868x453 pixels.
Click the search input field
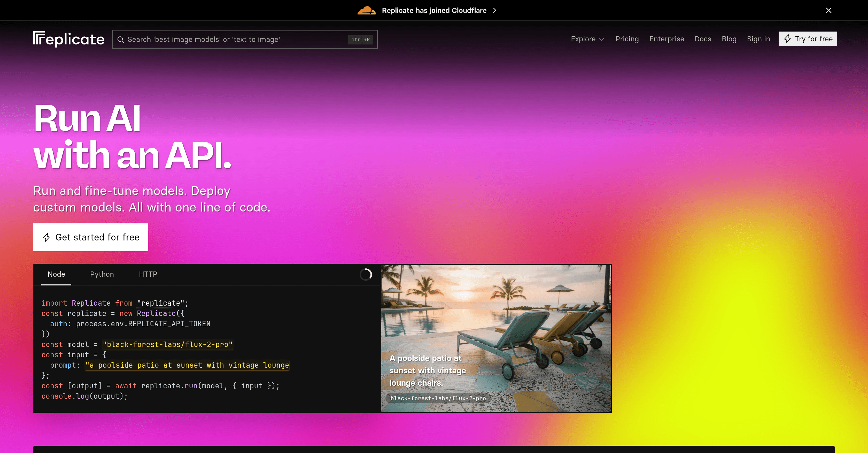coord(236,40)
